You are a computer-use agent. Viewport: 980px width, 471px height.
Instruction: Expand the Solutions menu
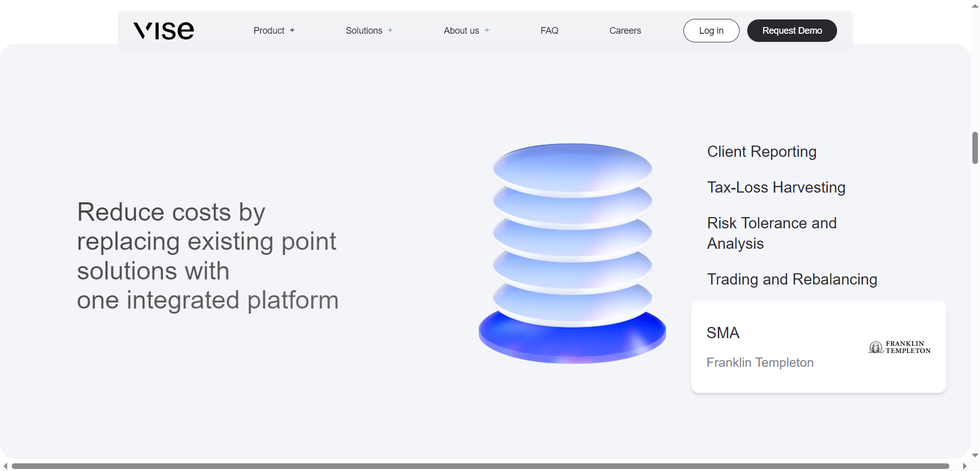[363, 30]
